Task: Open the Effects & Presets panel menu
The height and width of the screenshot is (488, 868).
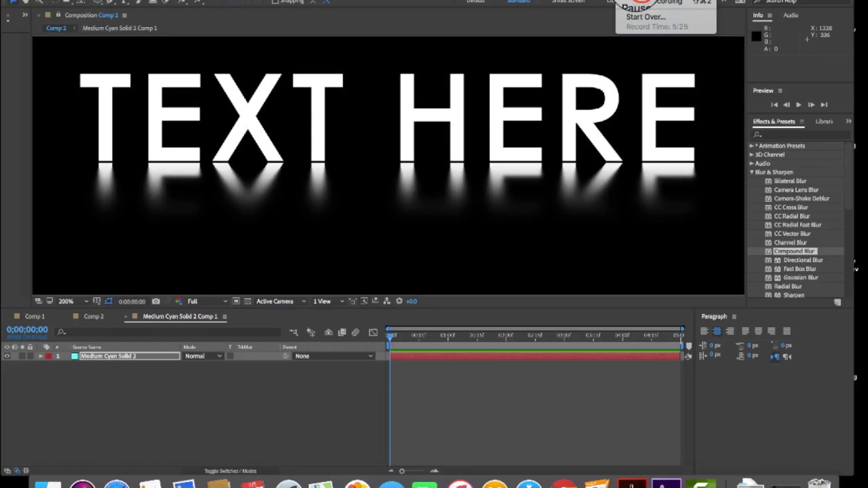Action: (x=802, y=121)
